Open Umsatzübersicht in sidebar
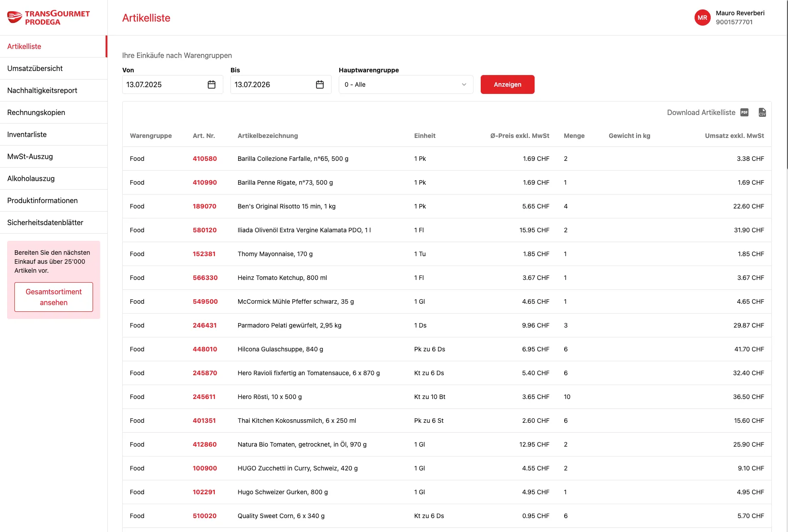The height and width of the screenshot is (532, 788). coord(53,68)
